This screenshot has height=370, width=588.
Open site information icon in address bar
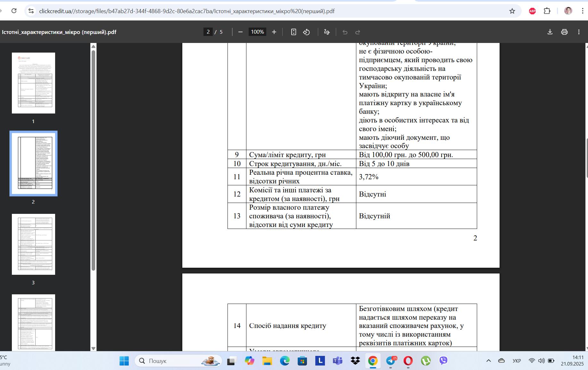[31, 11]
